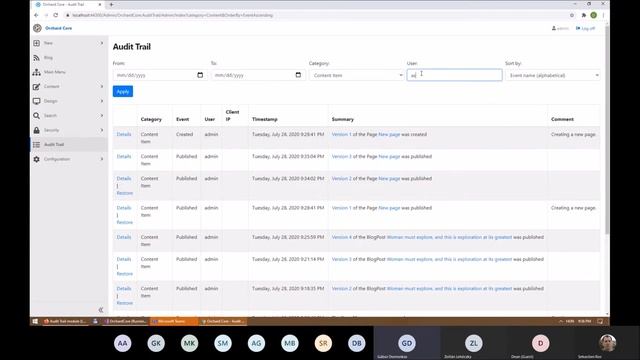Open Version 4 link of the BlogPost
640x360 pixels.
[x=342, y=237]
